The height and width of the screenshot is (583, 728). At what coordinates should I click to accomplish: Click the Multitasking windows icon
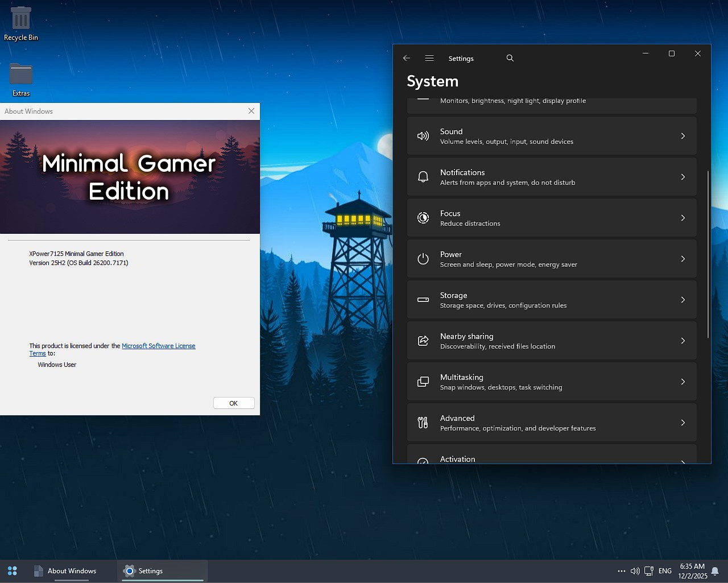tap(423, 382)
